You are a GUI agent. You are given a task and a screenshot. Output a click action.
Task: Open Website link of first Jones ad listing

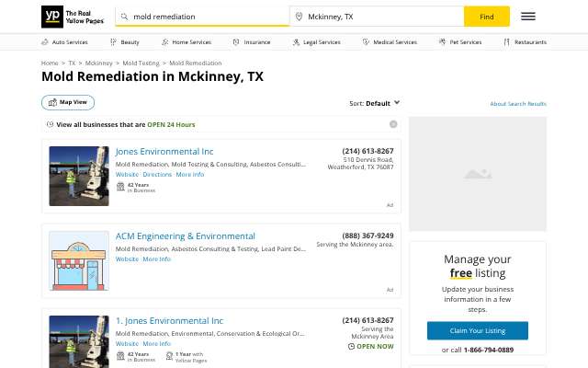(x=127, y=175)
